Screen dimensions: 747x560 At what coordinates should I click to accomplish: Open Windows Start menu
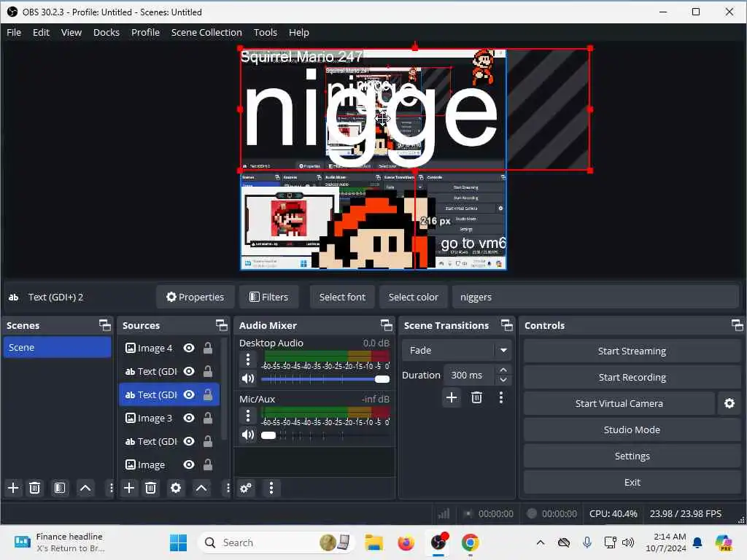(178, 542)
